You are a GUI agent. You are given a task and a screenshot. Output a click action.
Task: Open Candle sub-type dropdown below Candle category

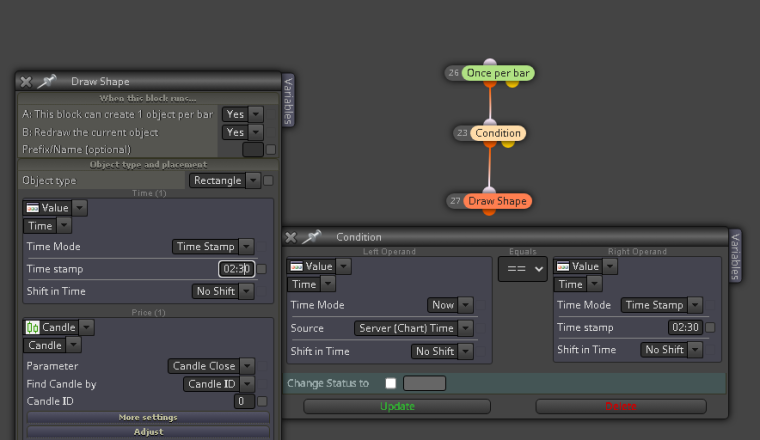[x=52, y=346]
